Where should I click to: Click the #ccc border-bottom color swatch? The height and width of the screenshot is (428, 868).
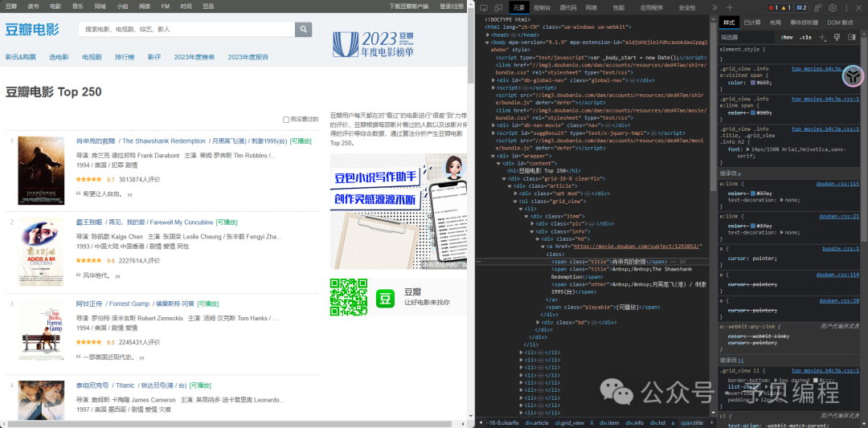click(x=816, y=381)
